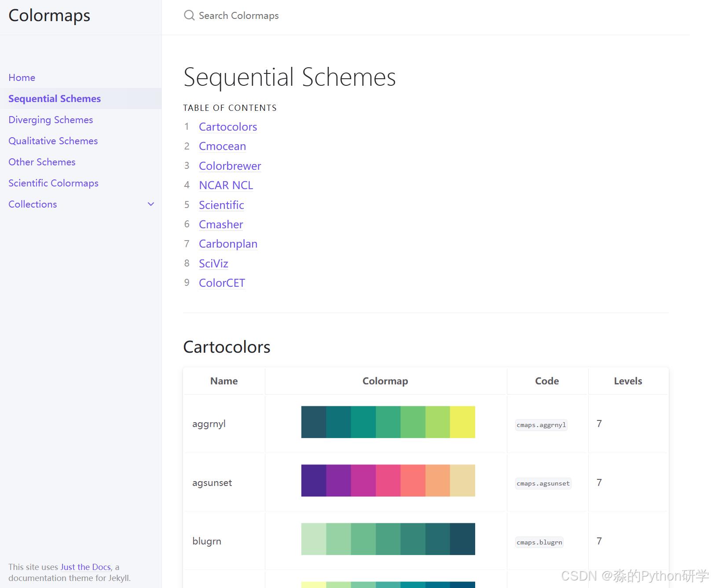Go to Diverging Schemes page
Image resolution: width=711 pixels, height=588 pixels.
(x=51, y=120)
